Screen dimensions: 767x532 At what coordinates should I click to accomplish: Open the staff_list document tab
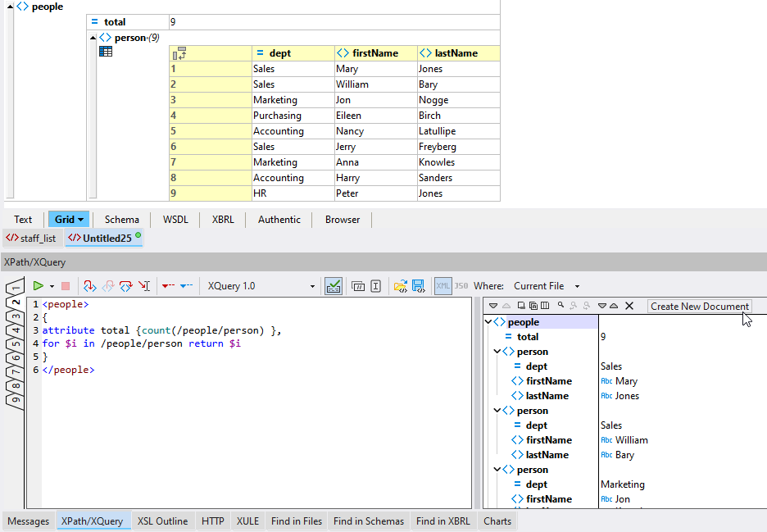tap(33, 239)
